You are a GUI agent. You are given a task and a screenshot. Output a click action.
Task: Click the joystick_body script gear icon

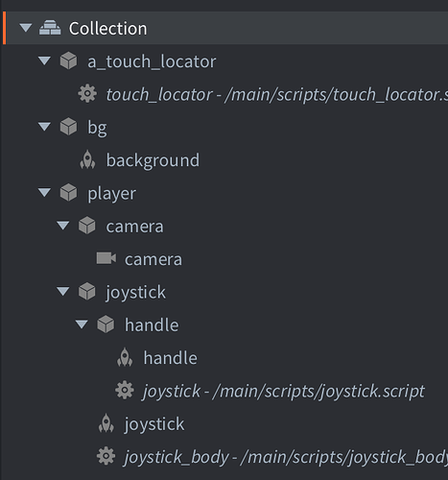pos(106,456)
